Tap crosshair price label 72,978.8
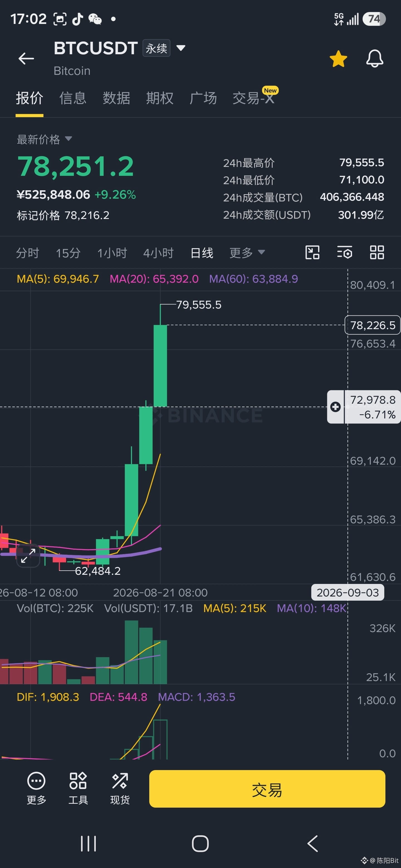 [373, 400]
